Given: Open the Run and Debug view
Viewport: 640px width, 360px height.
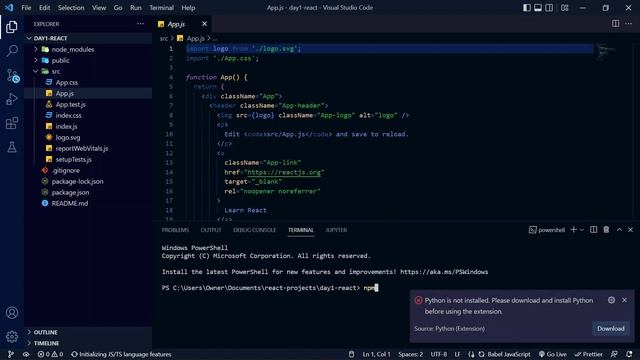Looking at the screenshot, I should point(12,99).
